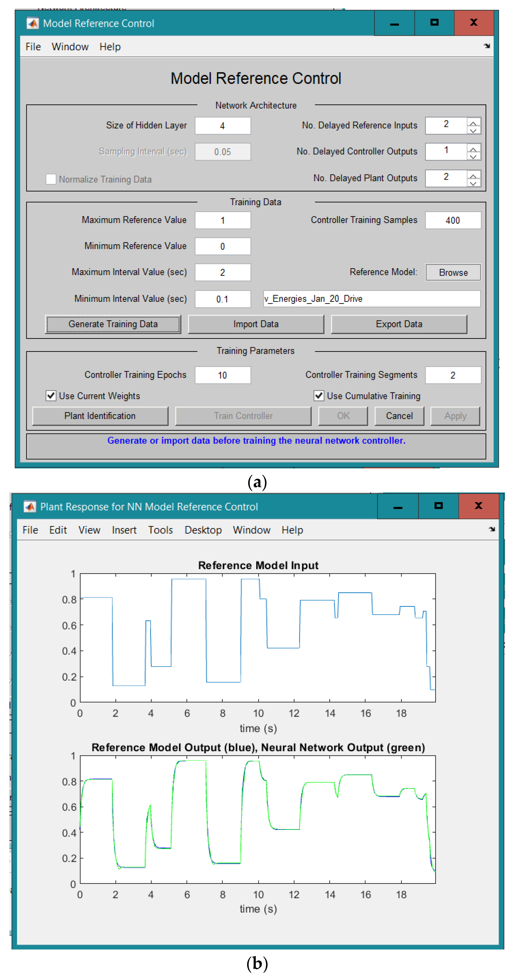Open the Tools menu in Plant Response window
The height and width of the screenshot is (980, 513).
click(x=160, y=530)
